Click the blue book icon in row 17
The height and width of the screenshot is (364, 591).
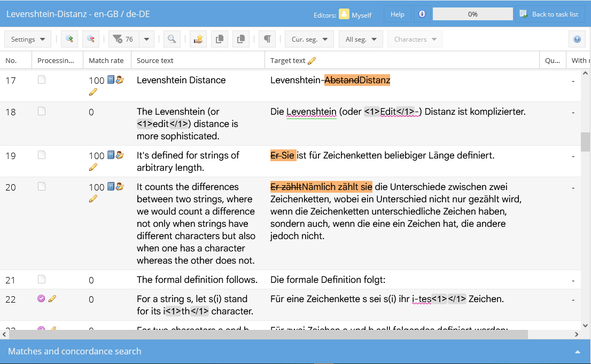[111, 80]
